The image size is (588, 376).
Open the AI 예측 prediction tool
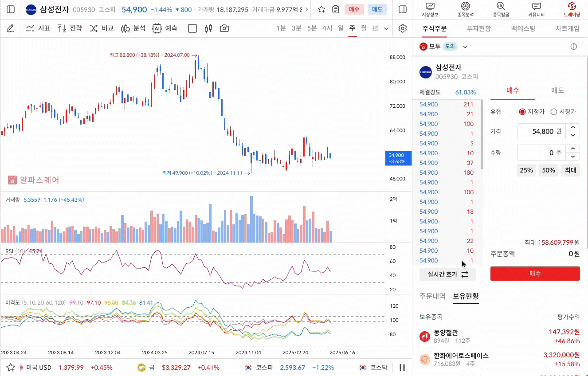tap(165, 28)
